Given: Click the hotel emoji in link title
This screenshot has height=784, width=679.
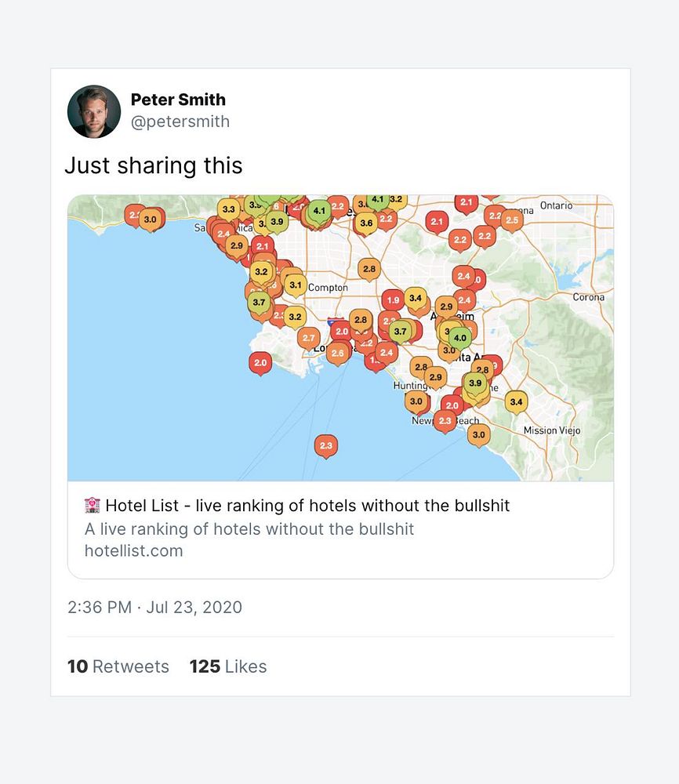Looking at the screenshot, I should pyautogui.click(x=93, y=506).
